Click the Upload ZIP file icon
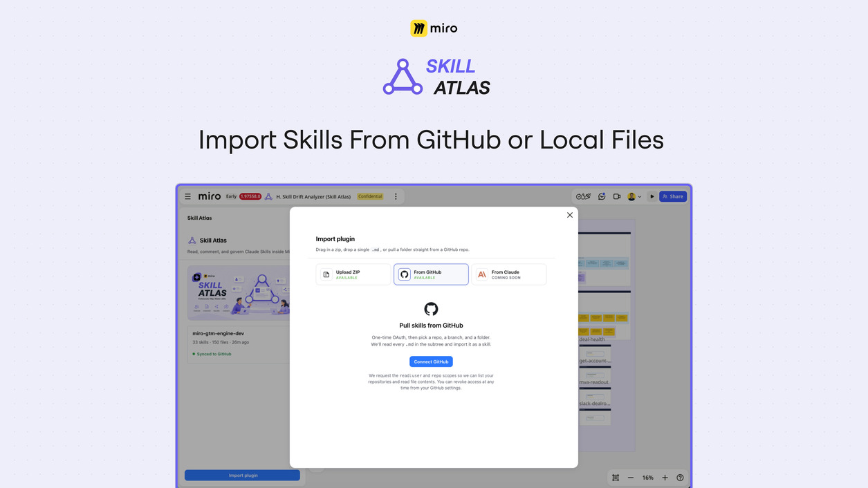868x488 pixels. 326,274
